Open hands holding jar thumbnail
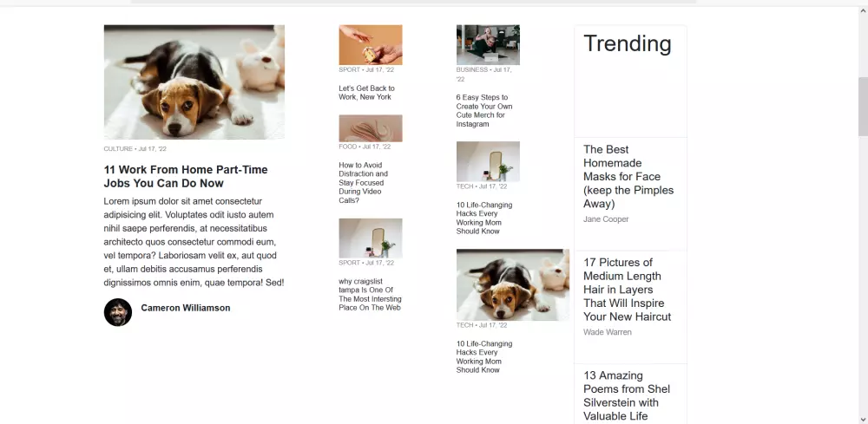The height and width of the screenshot is (424, 868). (x=371, y=45)
